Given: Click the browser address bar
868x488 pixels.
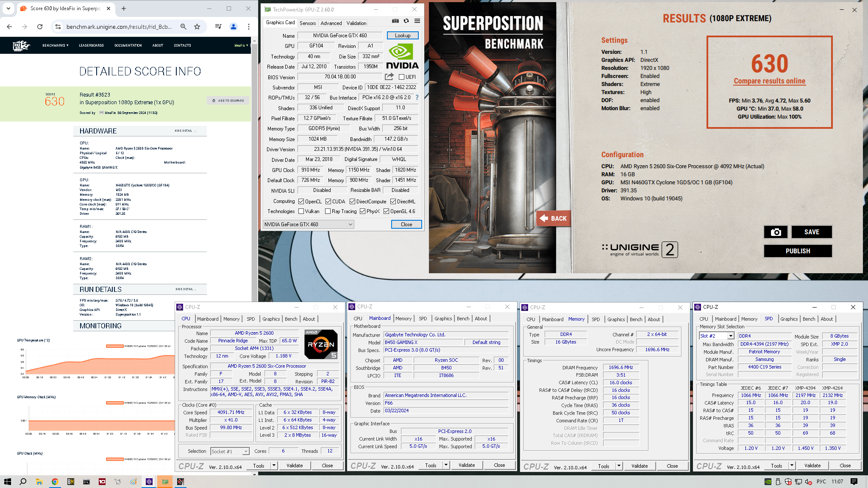Looking at the screenshot, I should tap(119, 27).
